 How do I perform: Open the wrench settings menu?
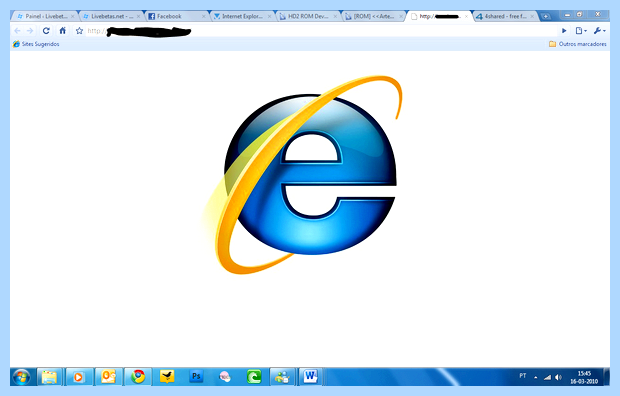click(x=599, y=30)
